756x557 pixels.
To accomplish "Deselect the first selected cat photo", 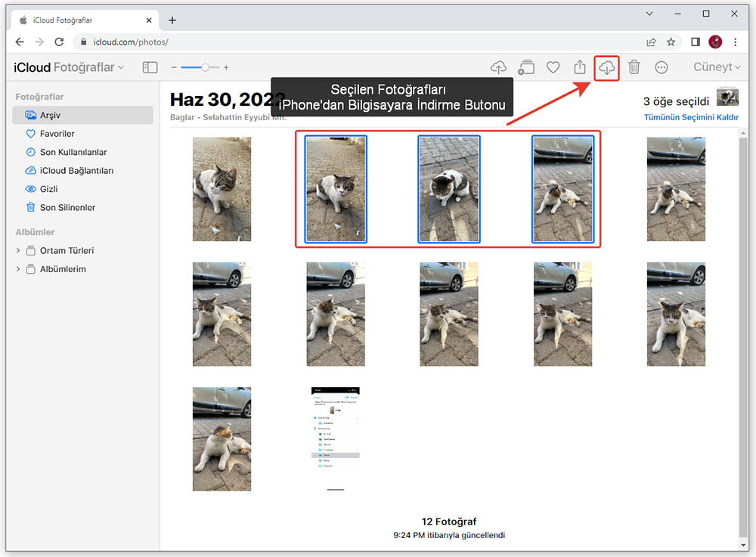I will 336,189.
